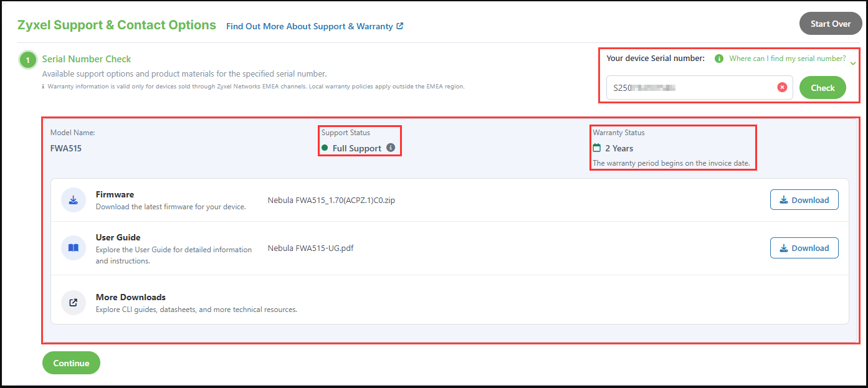Click the 'Firmware' row title
This screenshot has height=388, width=868.
pos(115,194)
